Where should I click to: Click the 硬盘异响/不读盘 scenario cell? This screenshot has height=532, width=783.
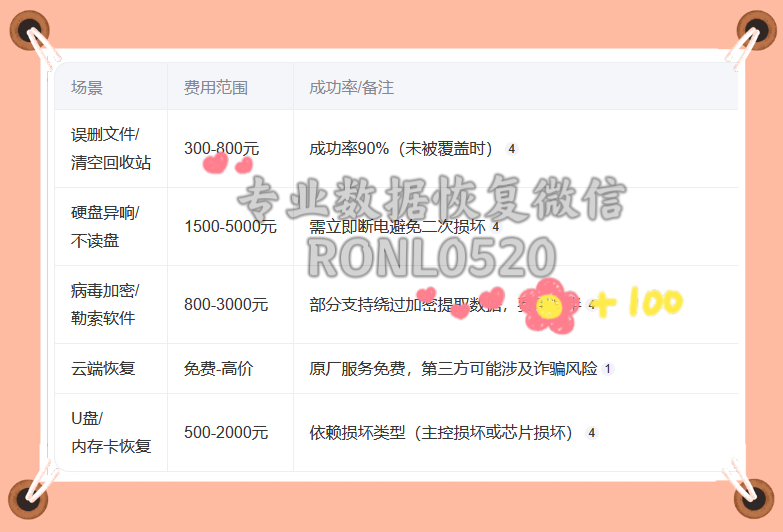[x=105, y=227]
